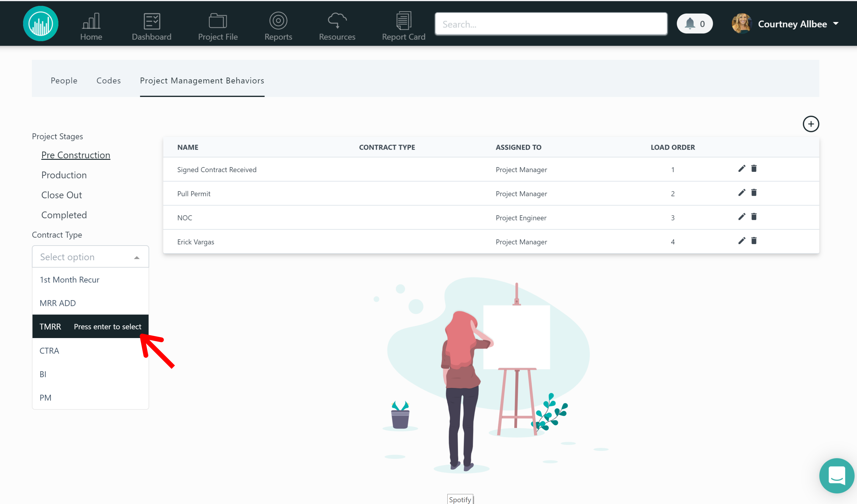Click Project Engineer in NOC row

[x=521, y=218]
